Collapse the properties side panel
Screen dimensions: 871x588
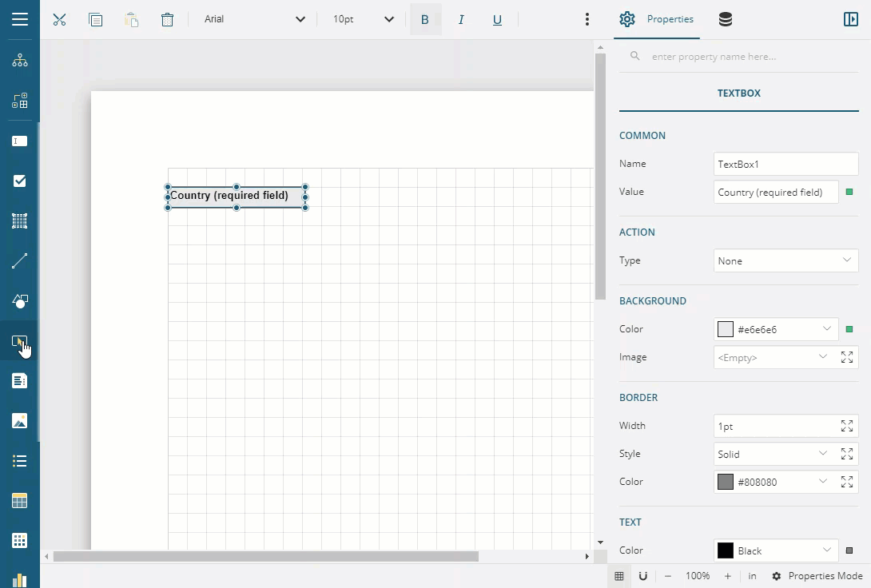click(x=850, y=19)
